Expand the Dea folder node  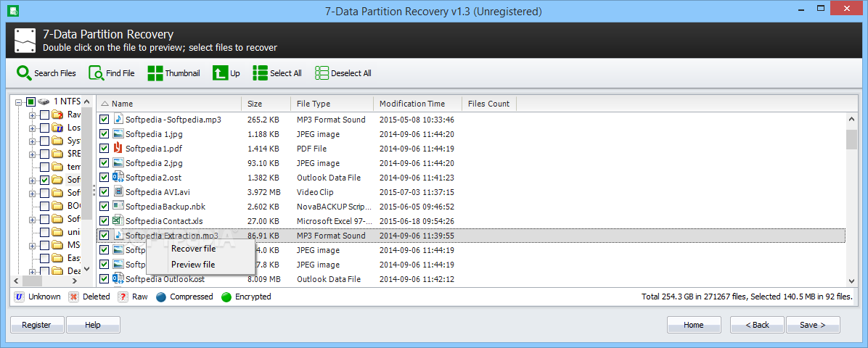tap(32, 272)
